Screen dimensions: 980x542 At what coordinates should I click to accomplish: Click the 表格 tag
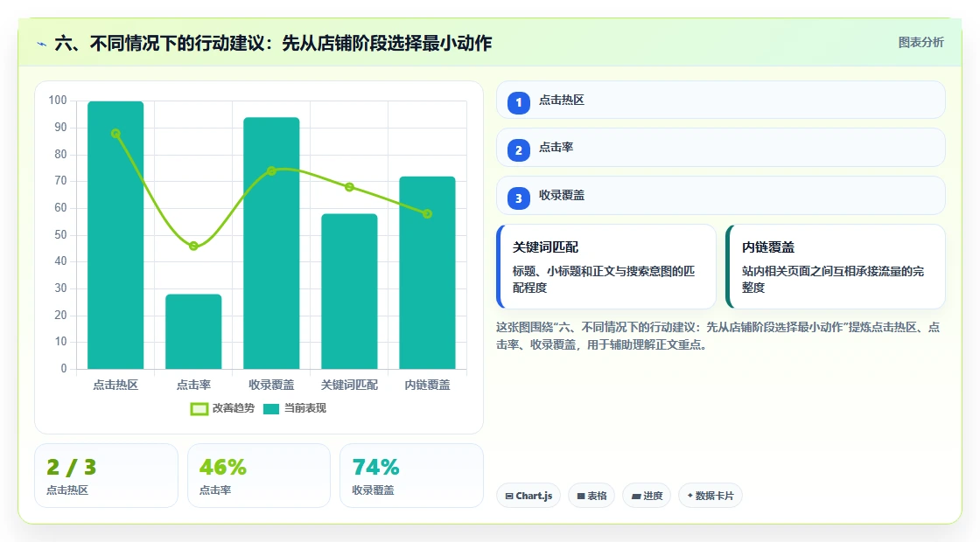point(591,496)
